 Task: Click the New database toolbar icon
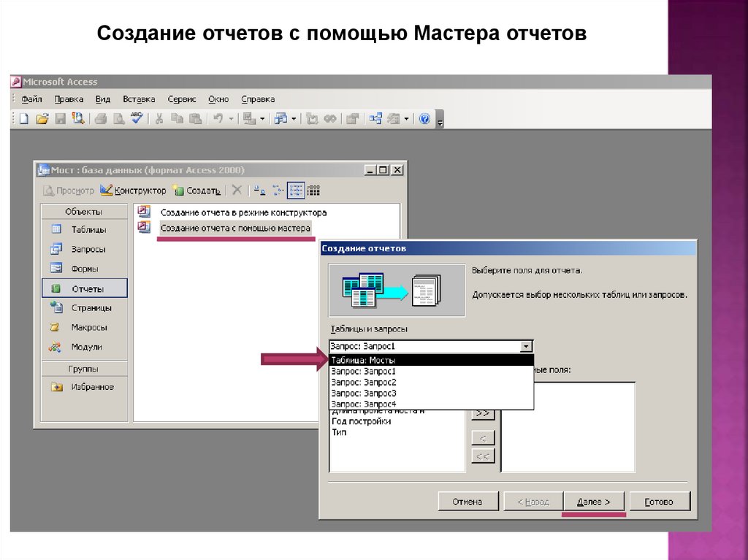tap(23, 118)
